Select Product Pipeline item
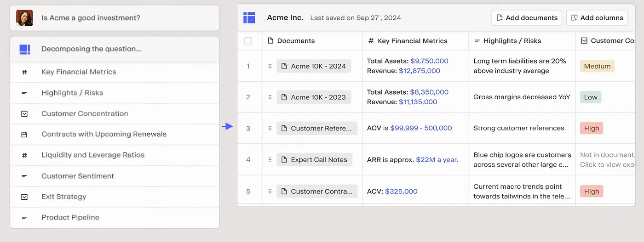Screen dimensions: 644x242 115,218
